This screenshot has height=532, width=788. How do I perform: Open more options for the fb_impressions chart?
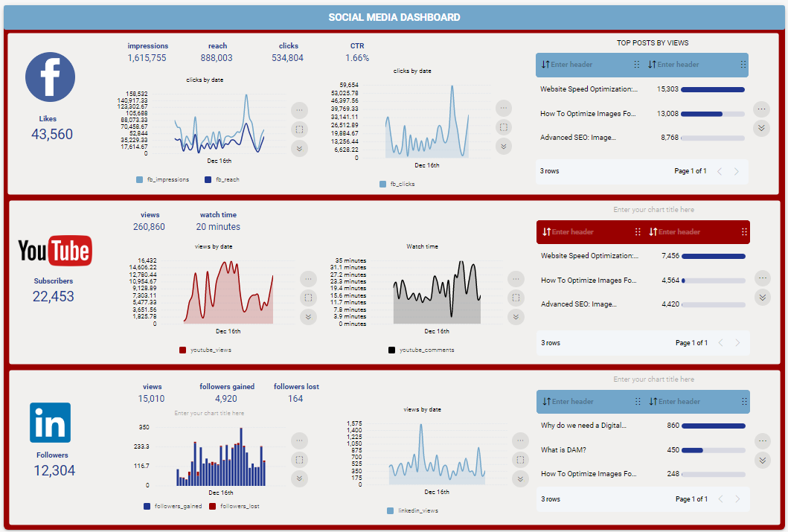300,110
